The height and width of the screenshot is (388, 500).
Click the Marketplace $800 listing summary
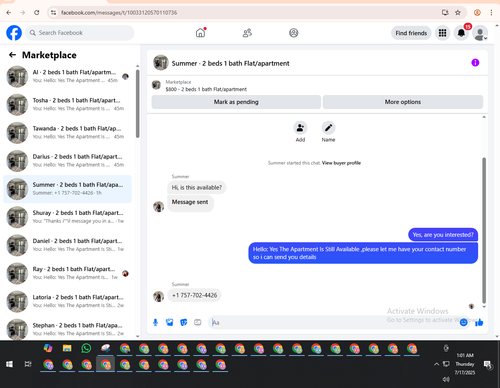coord(206,86)
